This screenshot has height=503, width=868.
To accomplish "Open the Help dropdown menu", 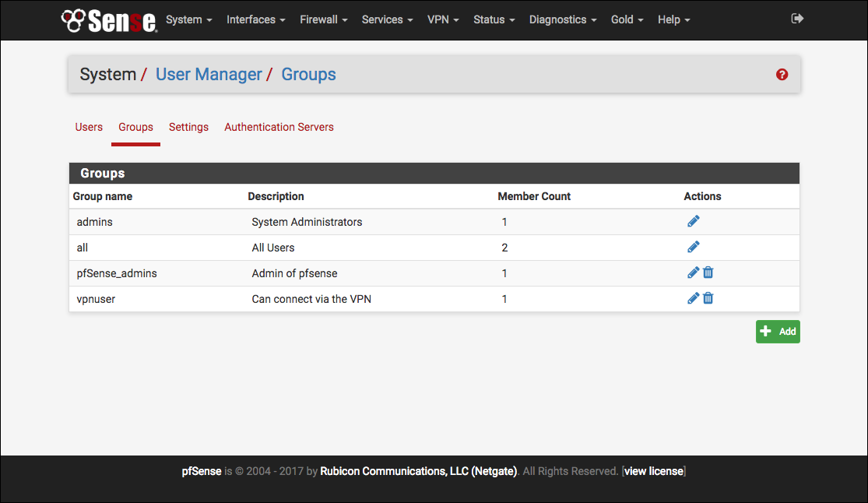I will point(673,19).
